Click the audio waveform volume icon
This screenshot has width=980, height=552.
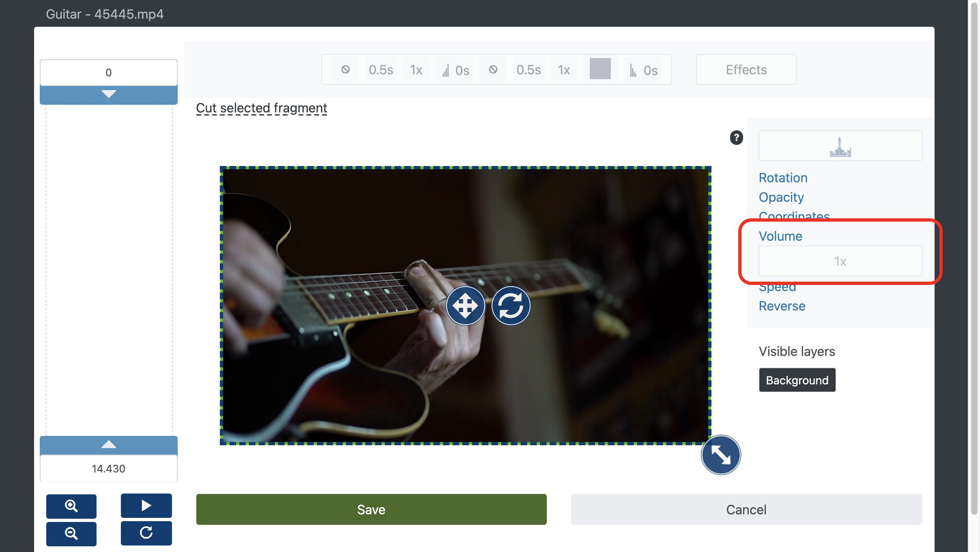(x=444, y=69)
